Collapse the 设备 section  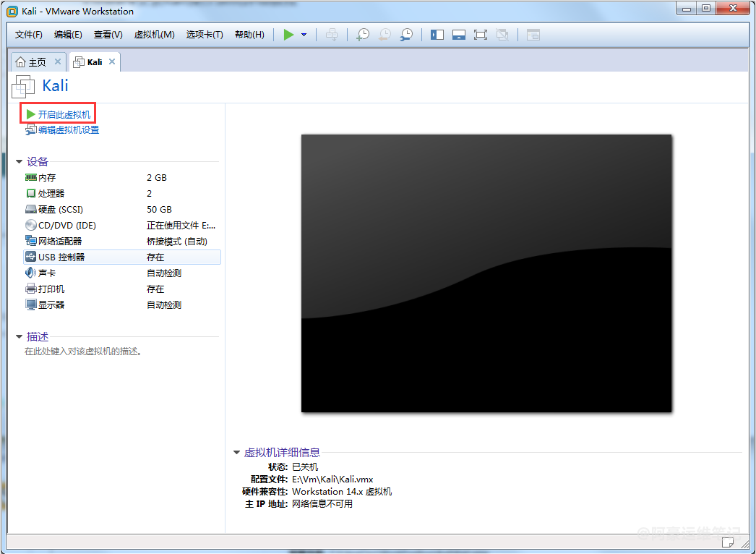20,161
